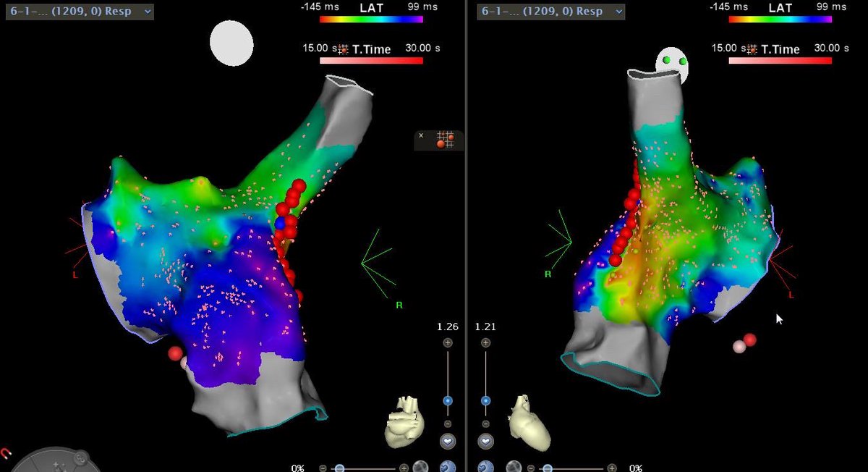The width and height of the screenshot is (868, 472).
Task: Close the small floating tag palette
Action: pyautogui.click(x=421, y=135)
